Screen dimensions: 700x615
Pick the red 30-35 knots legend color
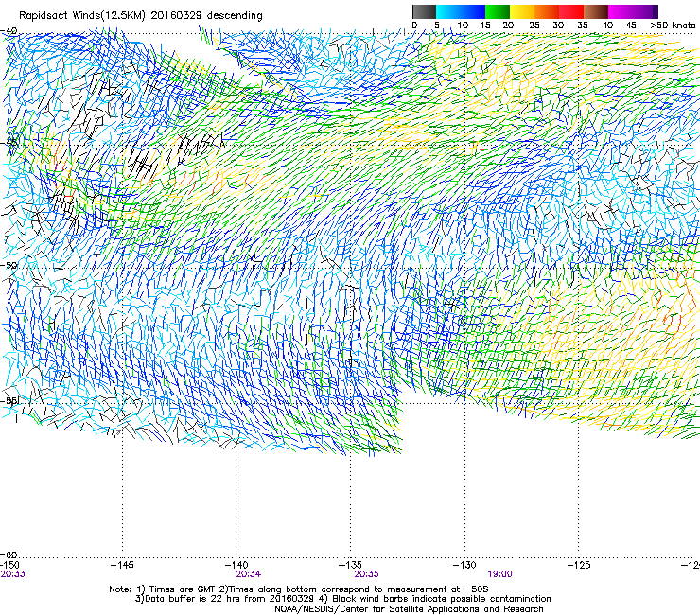coord(571,11)
